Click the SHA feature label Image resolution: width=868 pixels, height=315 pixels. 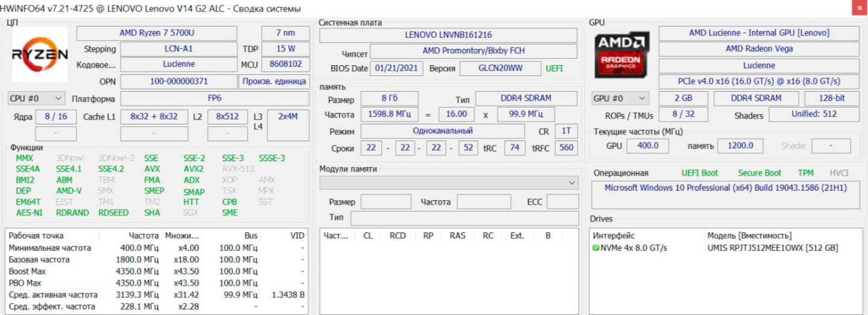point(152,212)
